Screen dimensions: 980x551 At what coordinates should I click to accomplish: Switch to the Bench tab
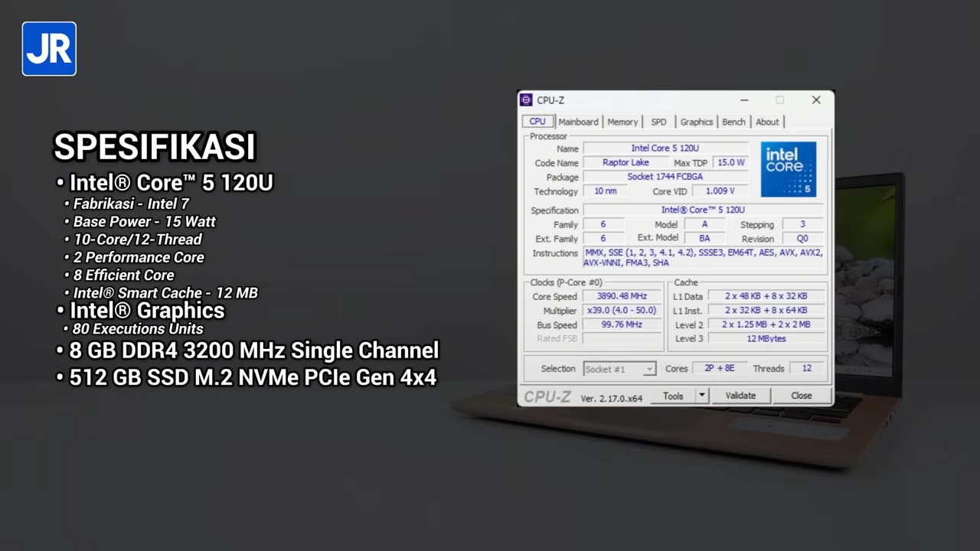pos(733,122)
